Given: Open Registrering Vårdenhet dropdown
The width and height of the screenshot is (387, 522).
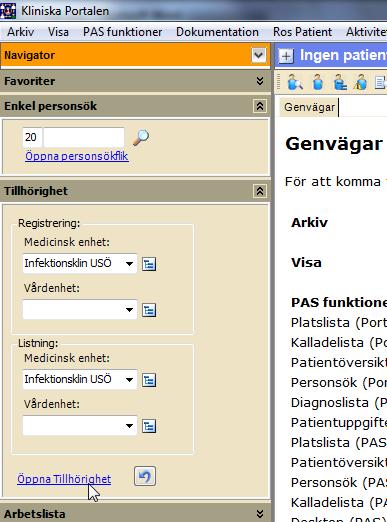Looking at the screenshot, I should (x=129, y=310).
